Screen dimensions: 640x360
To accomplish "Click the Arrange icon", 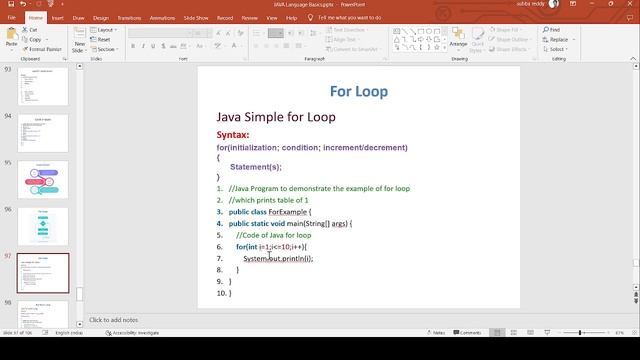I will click(458, 34).
